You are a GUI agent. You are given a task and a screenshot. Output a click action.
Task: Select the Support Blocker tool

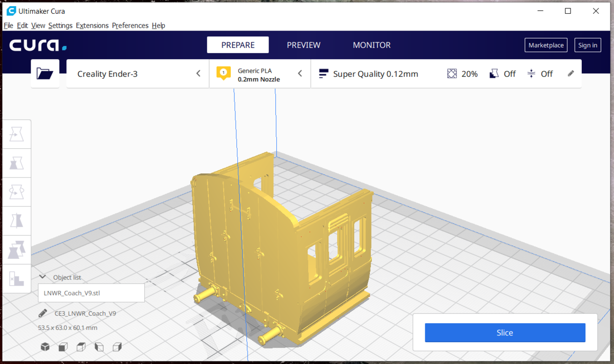(17, 278)
